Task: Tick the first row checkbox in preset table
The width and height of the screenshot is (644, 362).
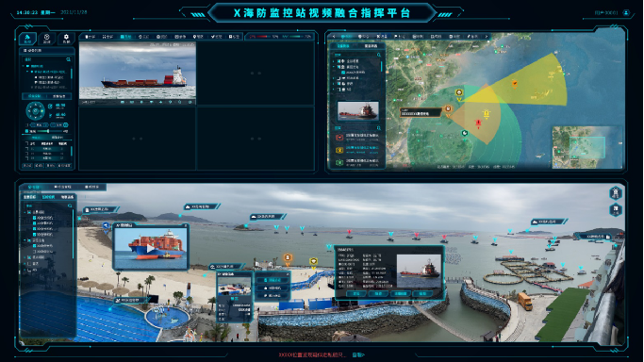Action: click(27, 149)
